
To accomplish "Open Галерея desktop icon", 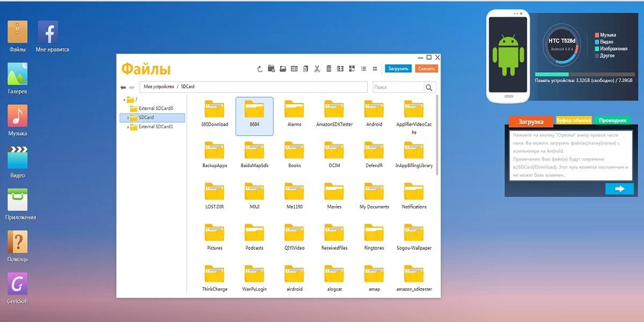I will click(17, 78).
